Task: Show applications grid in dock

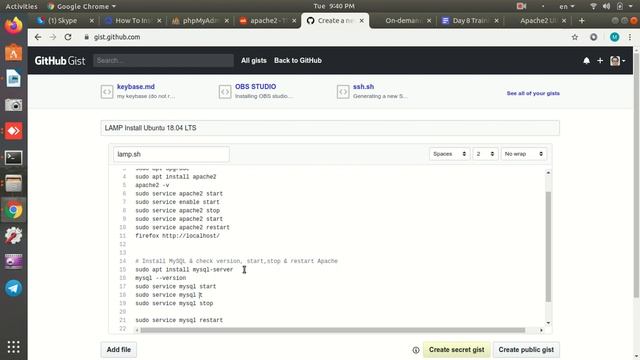Action: [13, 347]
